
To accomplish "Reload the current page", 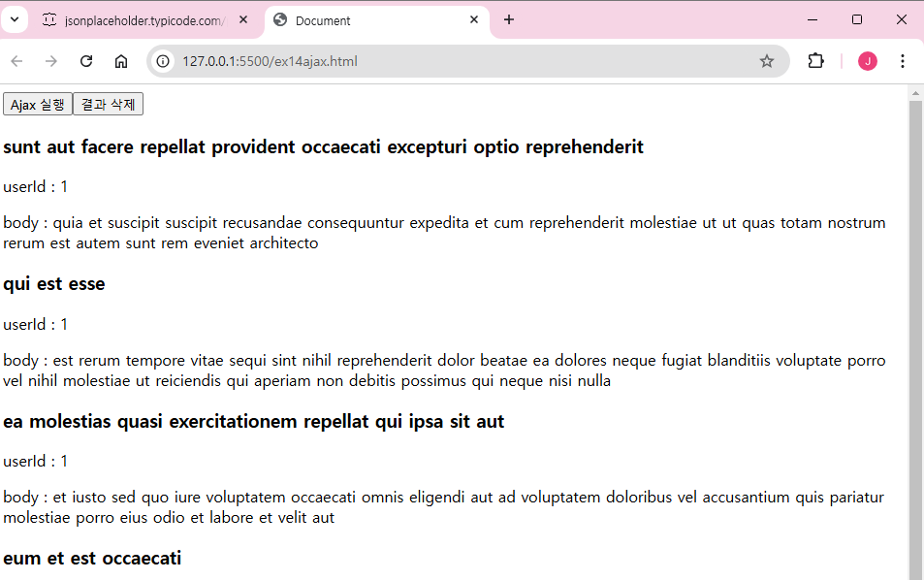I will (86, 61).
